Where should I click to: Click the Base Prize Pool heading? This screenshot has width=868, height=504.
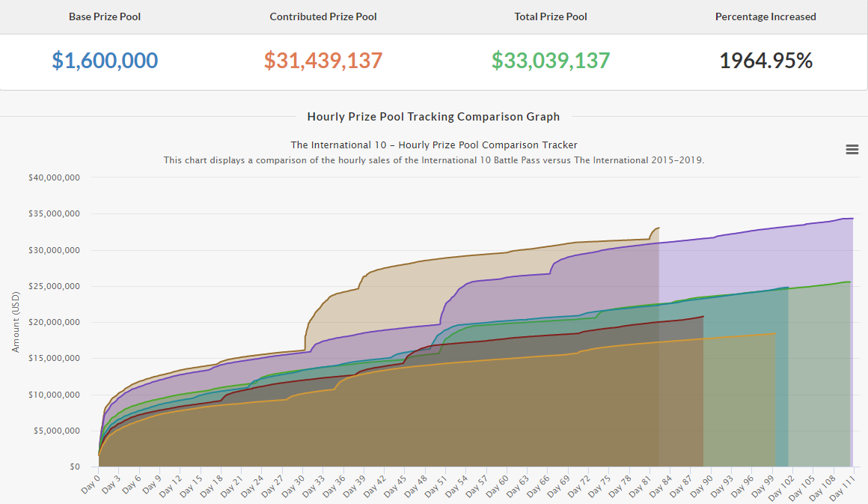point(105,16)
